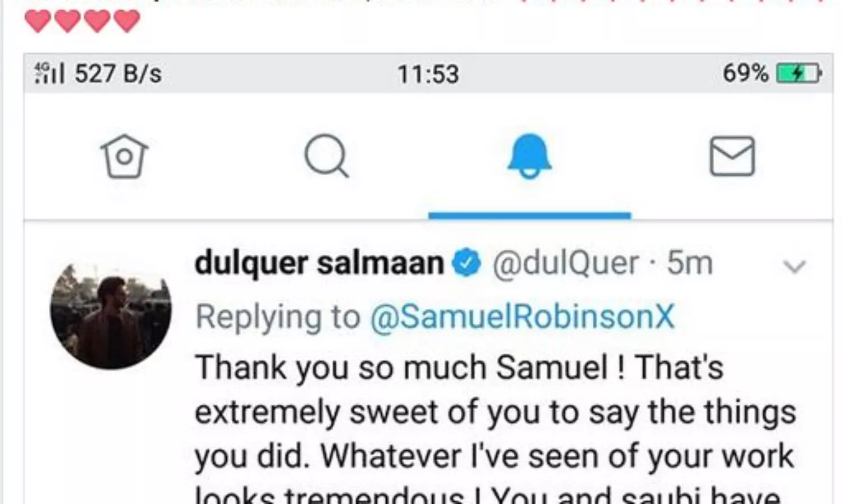Click the 'Replying to' label
Image resolution: width=842 pixels, height=504 pixels.
tap(277, 317)
